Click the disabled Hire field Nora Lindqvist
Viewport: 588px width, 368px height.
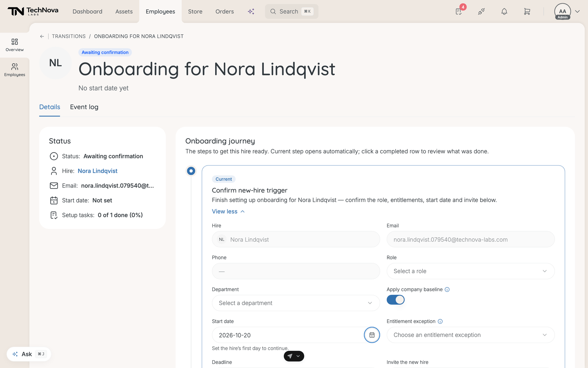pos(296,239)
